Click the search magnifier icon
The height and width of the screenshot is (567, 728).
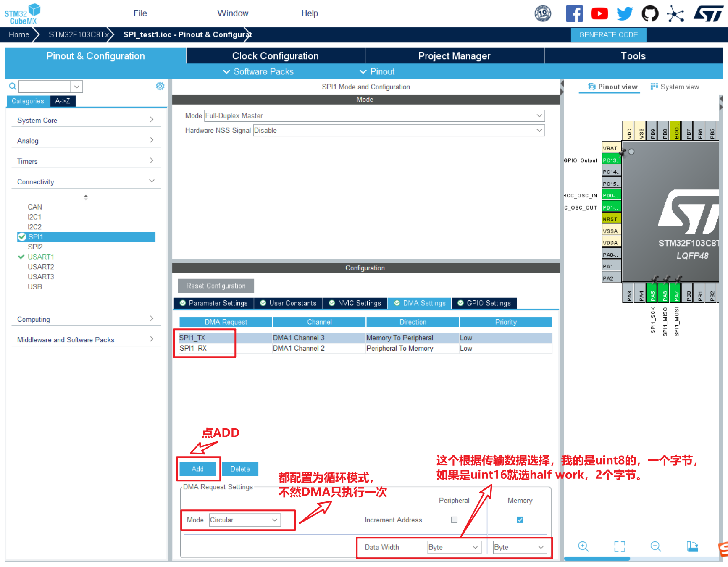13,87
